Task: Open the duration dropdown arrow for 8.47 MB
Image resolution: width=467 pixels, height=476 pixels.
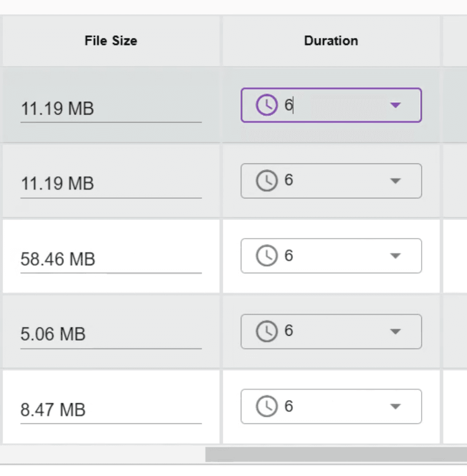Action: click(396, 406)
